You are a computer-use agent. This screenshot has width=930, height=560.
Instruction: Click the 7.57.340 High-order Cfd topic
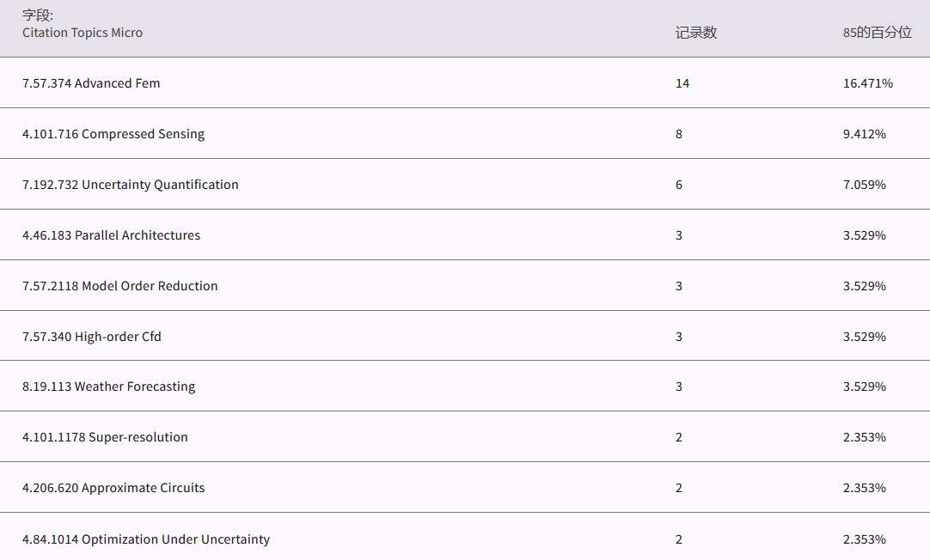point(92,337)
